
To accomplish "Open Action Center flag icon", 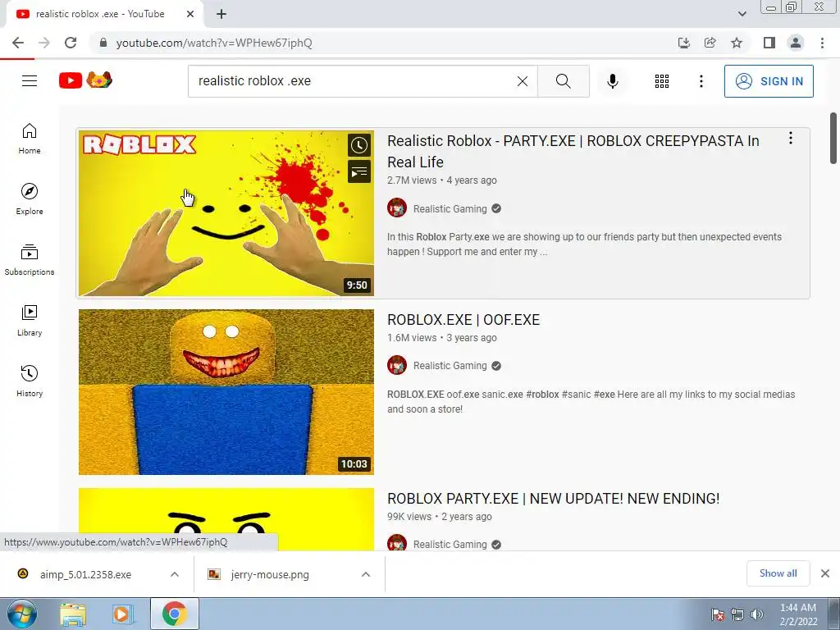I will [718, 614].
